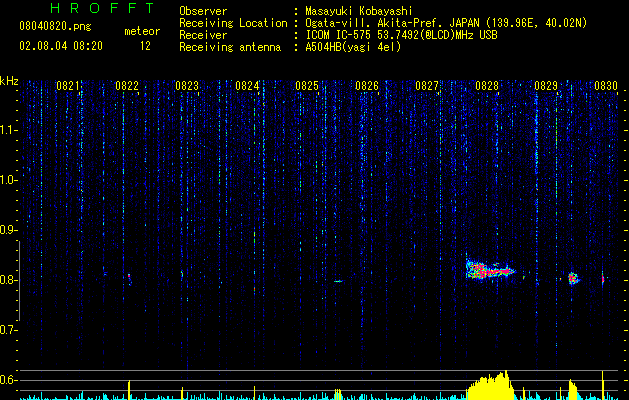Click the meteor count value 12

pyautogui.click(x=145, y=46)
